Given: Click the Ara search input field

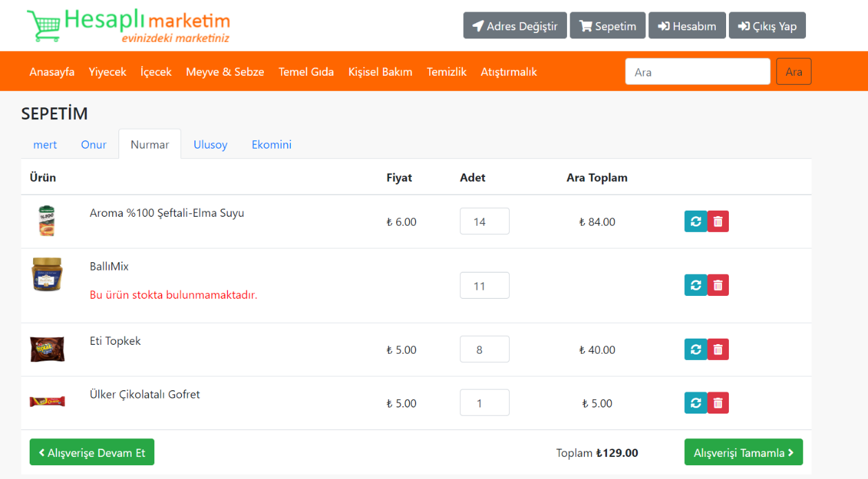Looking at the screenshot, I should (x=697, y=71).
